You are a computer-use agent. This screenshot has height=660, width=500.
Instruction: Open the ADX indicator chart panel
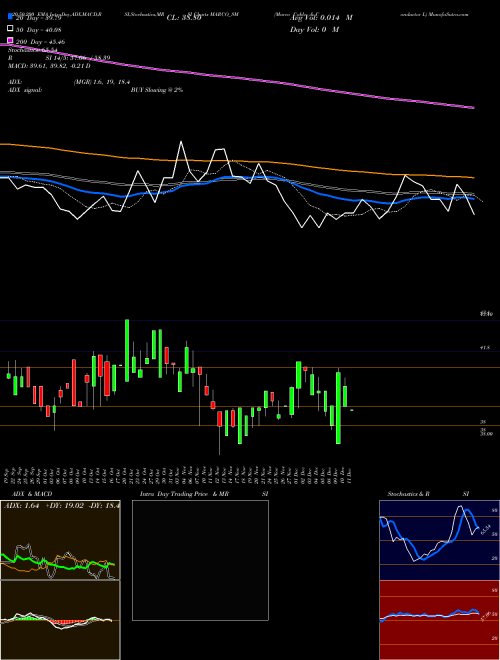pyautogui.click(x=60, y=540)
